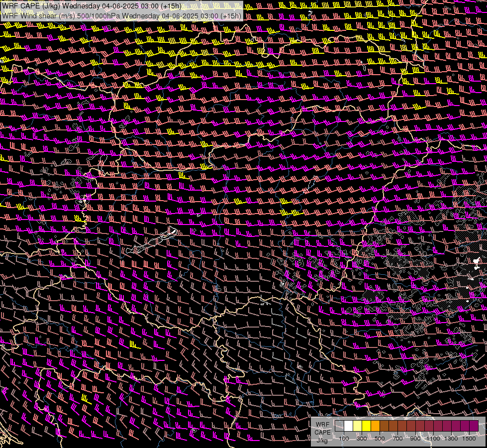
Task: Click the 1300 legend value label
Action: point(451,439)
